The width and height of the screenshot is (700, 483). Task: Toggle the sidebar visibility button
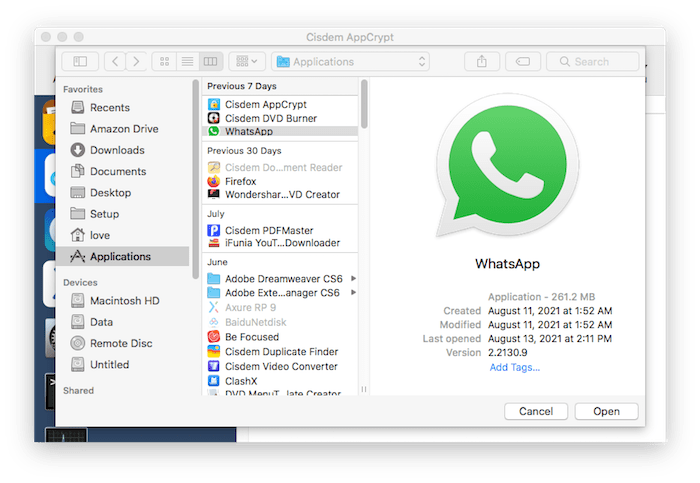[80, 61]
